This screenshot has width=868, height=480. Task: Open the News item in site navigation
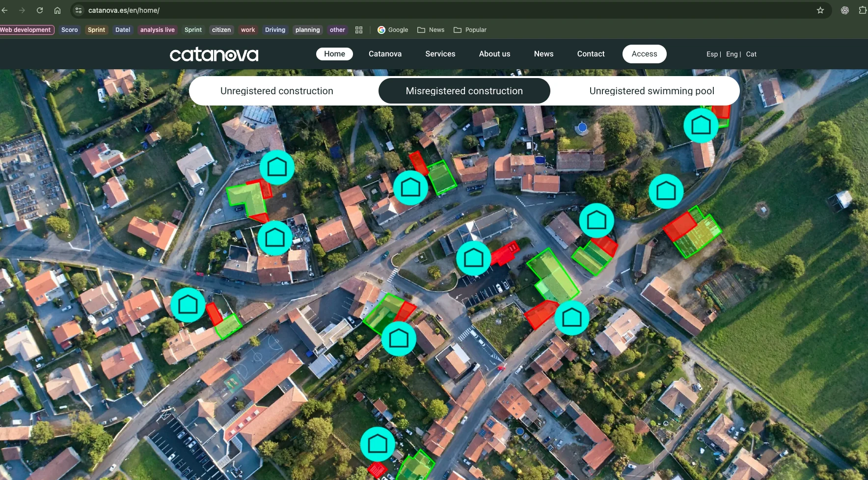tap(543, 54)
